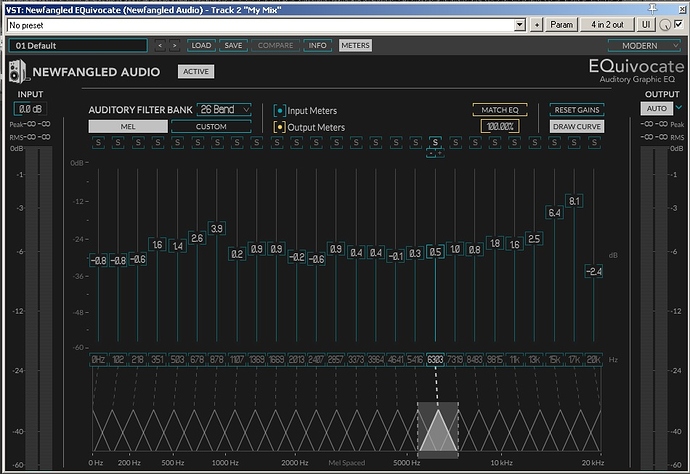
Task: Solo the 0Hz band
Action: [x=99, y=143]
